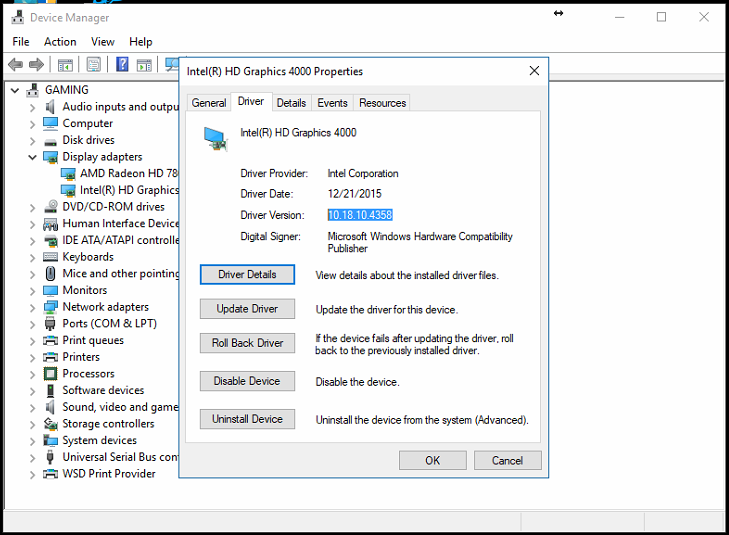Click the Storage controllers icon

(50, 423)
